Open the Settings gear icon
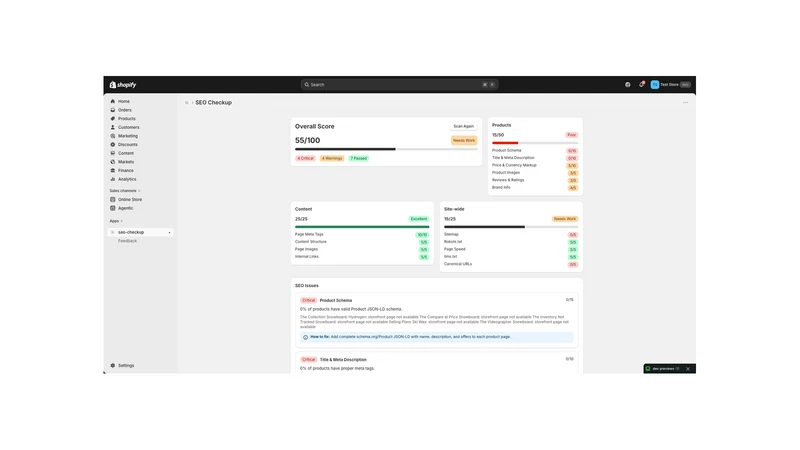This screenshot has height=450, width=800. (113, 366)
